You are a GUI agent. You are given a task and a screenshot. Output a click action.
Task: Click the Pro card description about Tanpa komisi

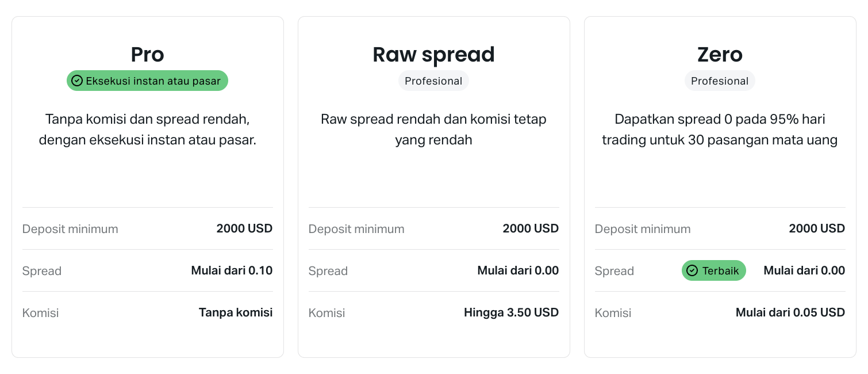tap(147, 129)
